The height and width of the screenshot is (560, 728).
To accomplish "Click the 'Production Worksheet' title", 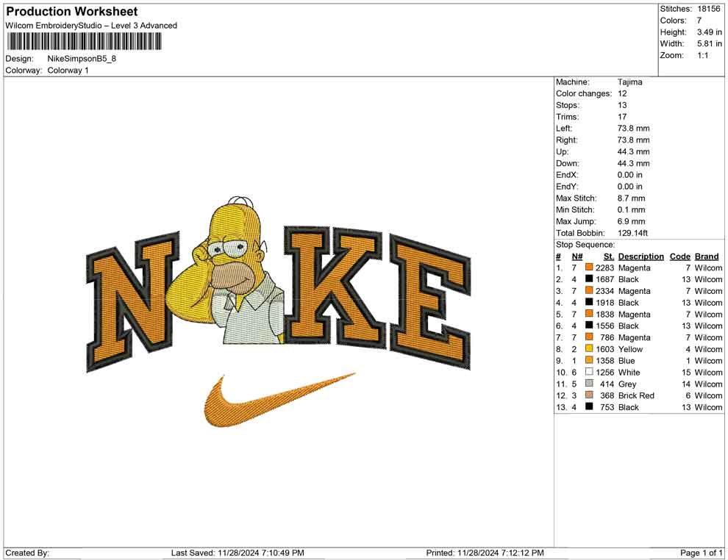I will coord(72,12).
